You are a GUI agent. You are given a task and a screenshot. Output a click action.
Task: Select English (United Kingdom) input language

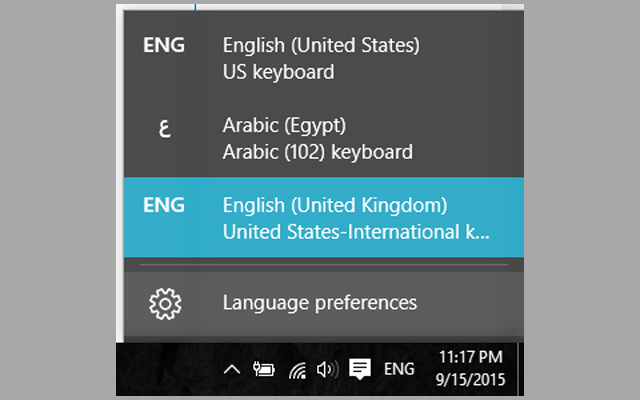tap(334, 206)
